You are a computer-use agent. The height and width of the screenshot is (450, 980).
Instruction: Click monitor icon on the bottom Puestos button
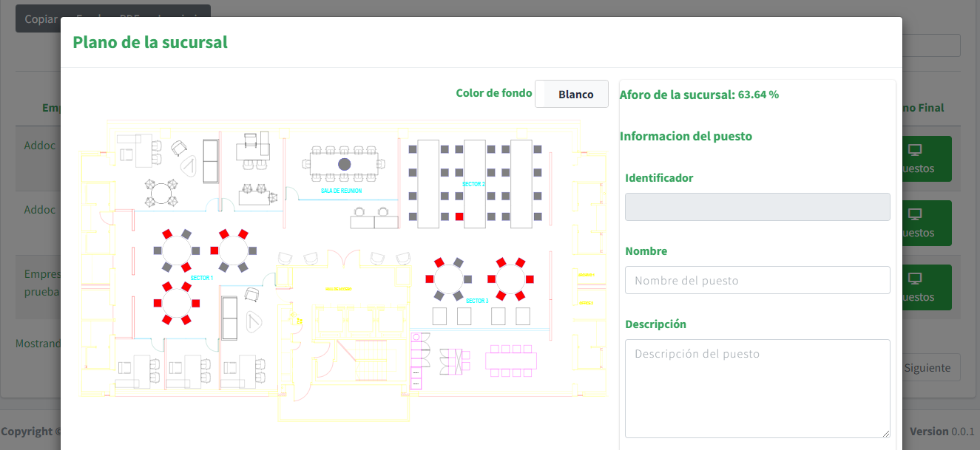coord(915,279)
